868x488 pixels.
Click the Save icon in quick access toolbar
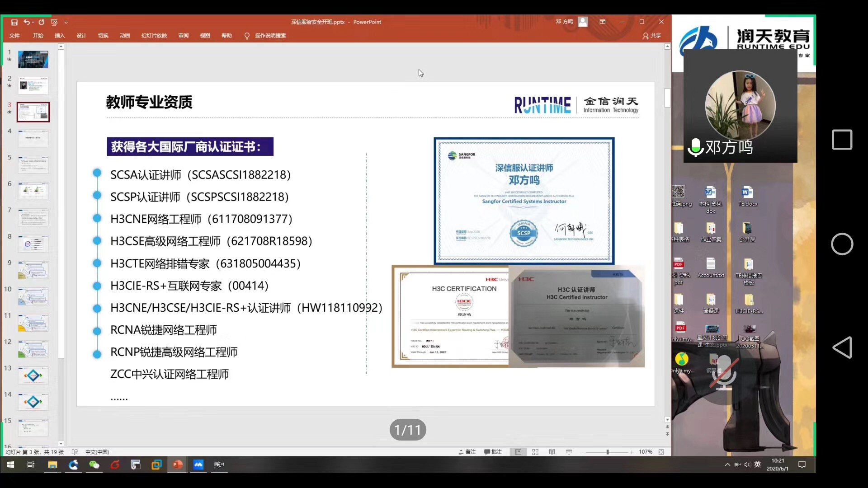[x=14, y=22]
